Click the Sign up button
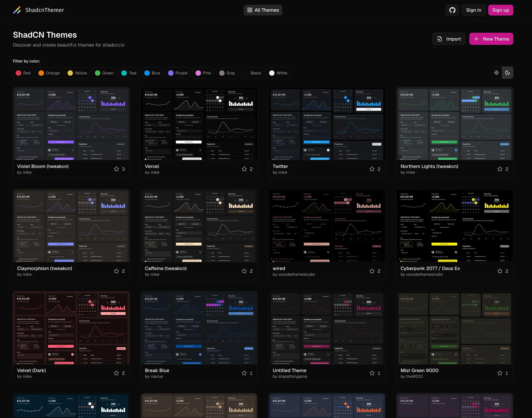Image resolution: width=532 pixels, height=418 pixels. tap(501, 10)
